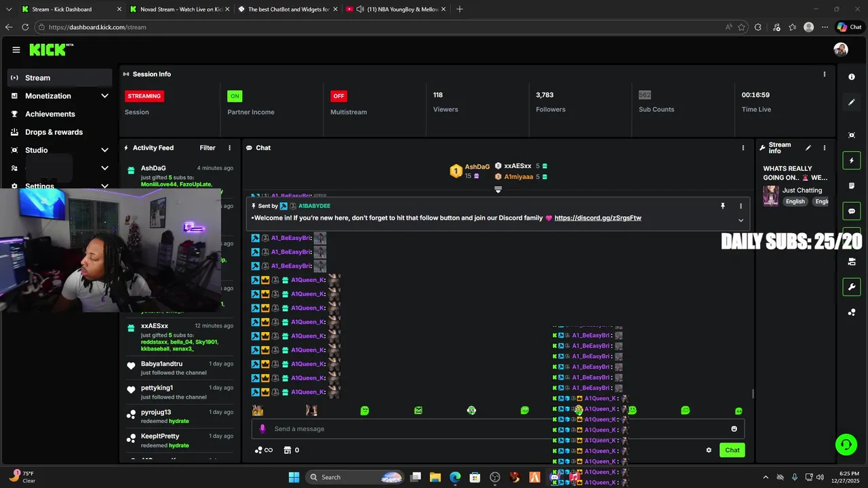The image size is (868, 488).
Task: Open Session Info three-dot menu
Action: [825, 74]
